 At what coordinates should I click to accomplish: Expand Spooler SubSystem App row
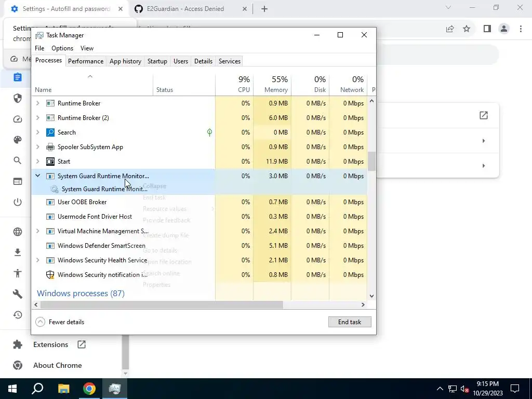coord(37,147)
